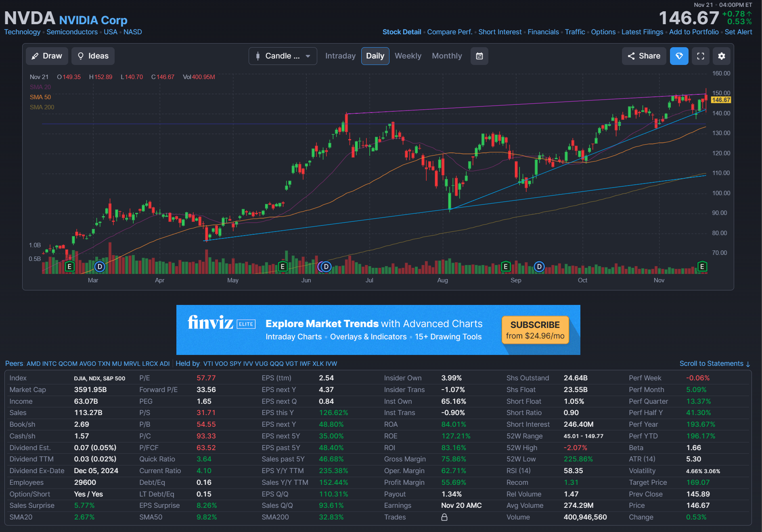Image resolution: width=762 pixels, height=532 pixels.
Task: Toggle SMA 20 overlay label
Action: (40, 87)
